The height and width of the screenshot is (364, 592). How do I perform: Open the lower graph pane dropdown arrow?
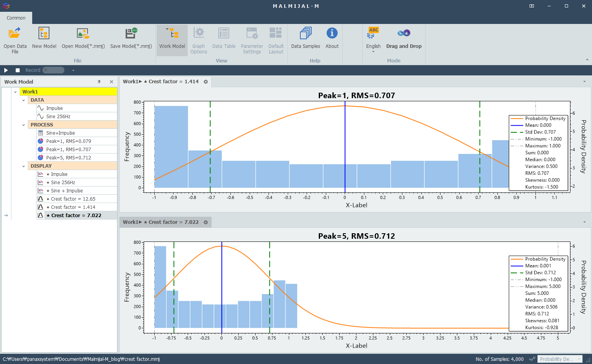pos(585,222)
